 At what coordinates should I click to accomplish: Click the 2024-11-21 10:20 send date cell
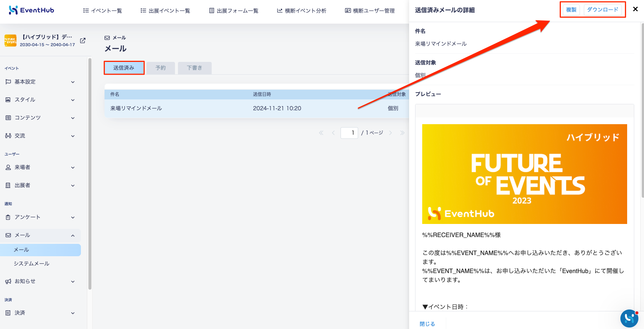point(277,108)
